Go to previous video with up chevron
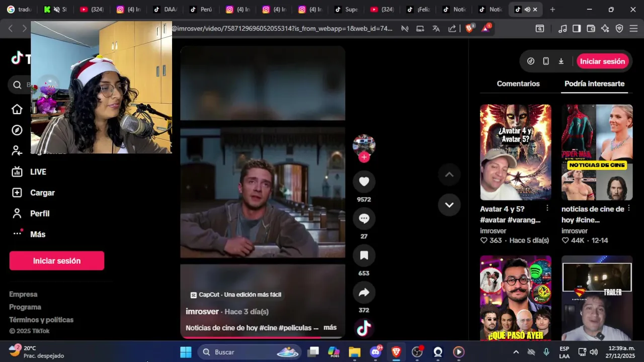This screenshot has height=362, width=644. (x=449, y=174)
